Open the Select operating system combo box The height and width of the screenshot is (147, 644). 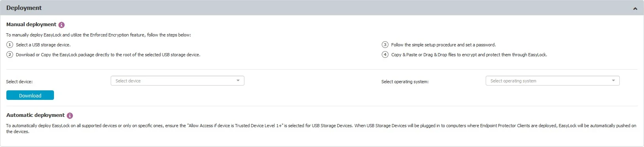coord(552,81)
